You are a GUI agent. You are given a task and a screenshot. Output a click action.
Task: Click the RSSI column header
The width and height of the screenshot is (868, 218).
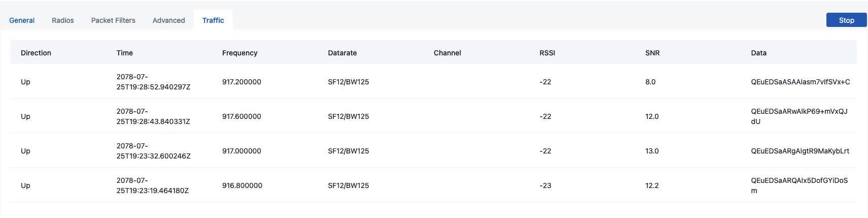(547, 53)
